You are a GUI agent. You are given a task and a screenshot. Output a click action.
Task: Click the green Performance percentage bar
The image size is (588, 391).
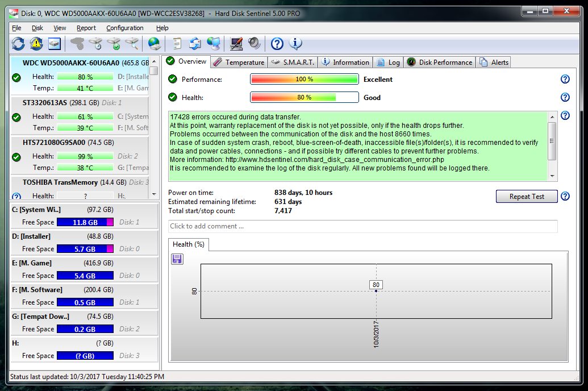304,79
